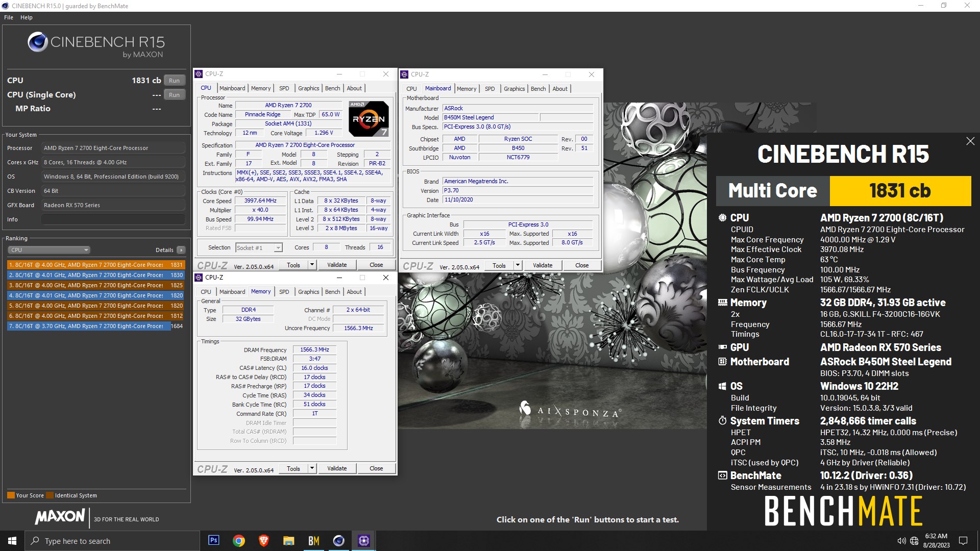Screen dimensions: 980x551
Task: Open the taskbar clock and date
Action: [x=936, y=541]
